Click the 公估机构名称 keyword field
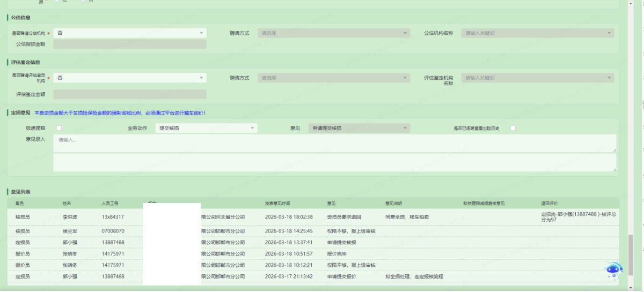644x292 pixels. point(537,33)
